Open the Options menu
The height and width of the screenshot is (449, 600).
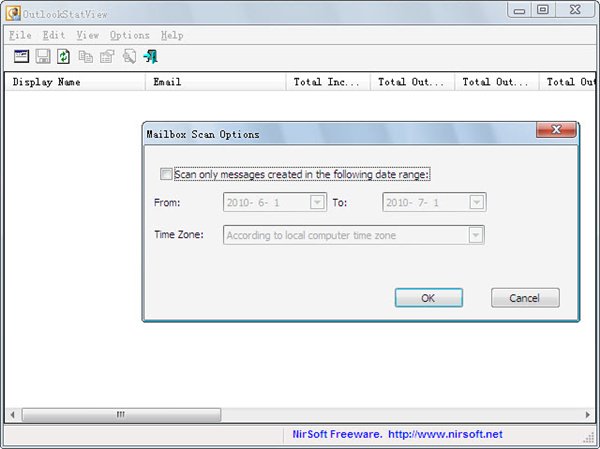click(130, 35)
